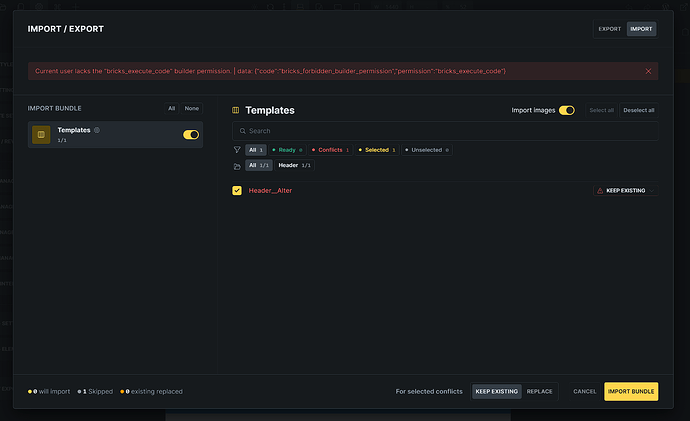Screen dimensions: 690x421
Task: Focus the template Search field
Action: 445,131
